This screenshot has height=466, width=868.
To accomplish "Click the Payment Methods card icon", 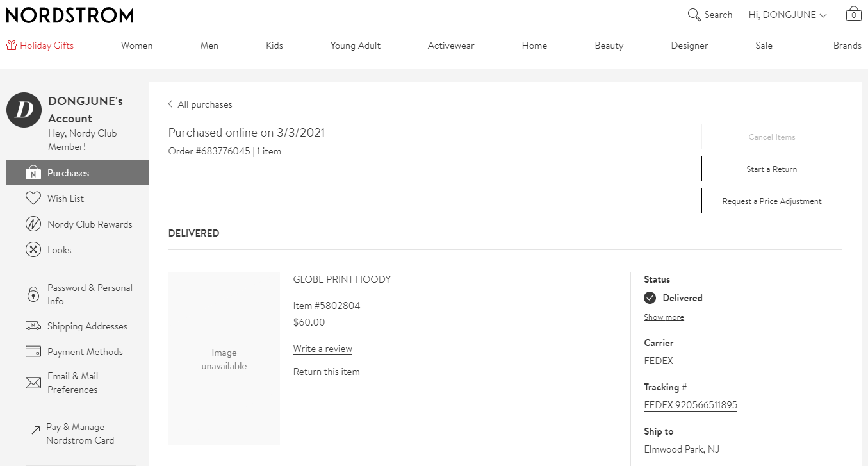I will (33, 351).
